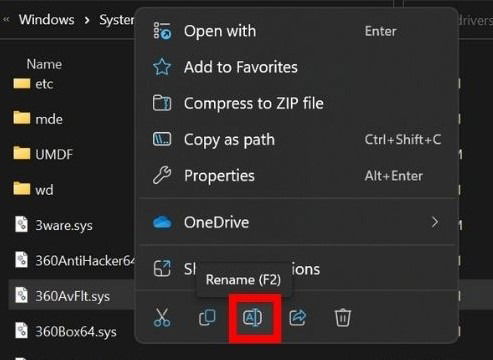493x360 pixels.
Task: Click the star icon for favorites
Action: [162, 67]
